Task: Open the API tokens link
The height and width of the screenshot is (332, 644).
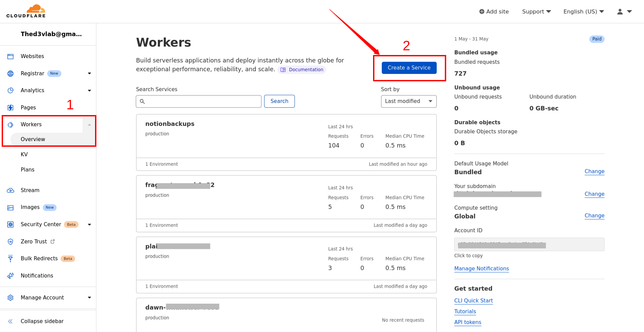Action: coord(468,322)
